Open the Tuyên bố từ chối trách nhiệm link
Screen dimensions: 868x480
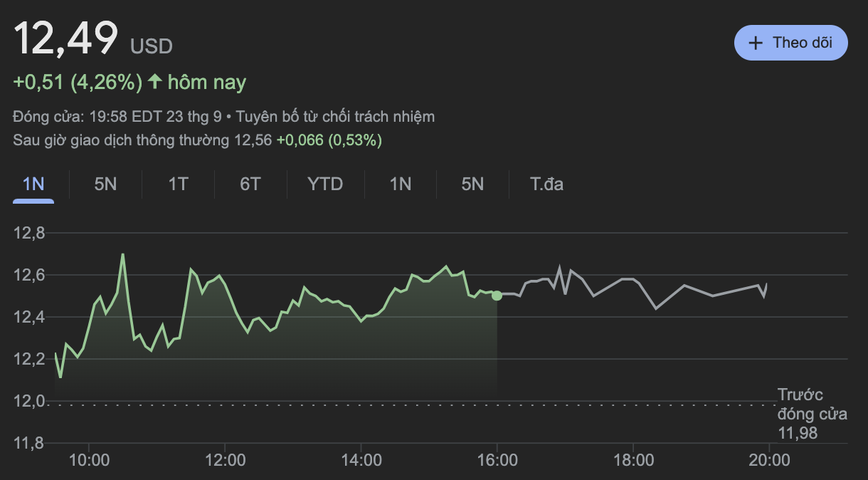click(335, 117)
